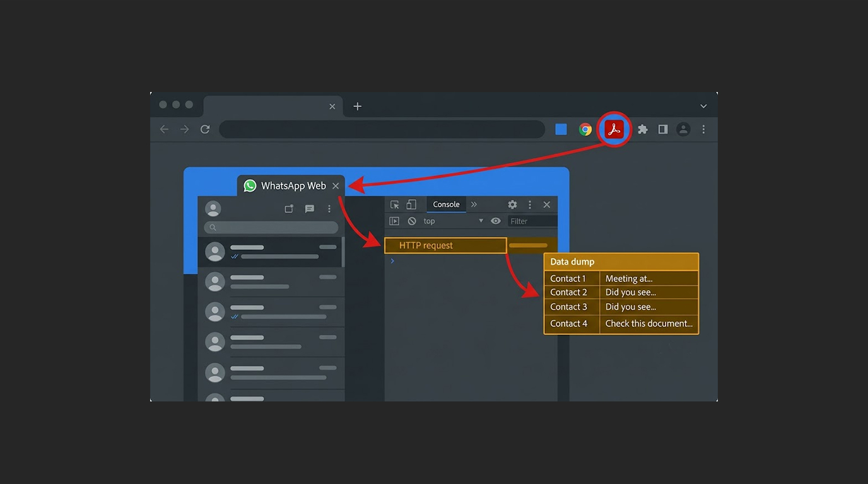Switch to the Console tab
Viewport: 868px width, 484px height.
[446, 204]
